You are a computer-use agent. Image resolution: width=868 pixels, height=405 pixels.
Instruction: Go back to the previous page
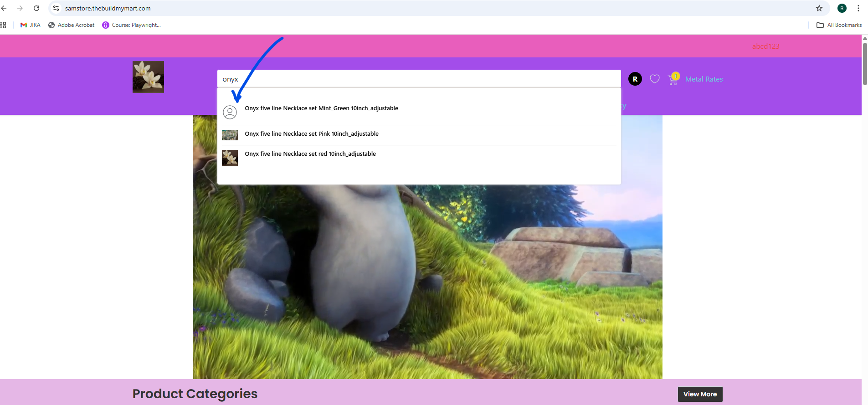[4, 8]
